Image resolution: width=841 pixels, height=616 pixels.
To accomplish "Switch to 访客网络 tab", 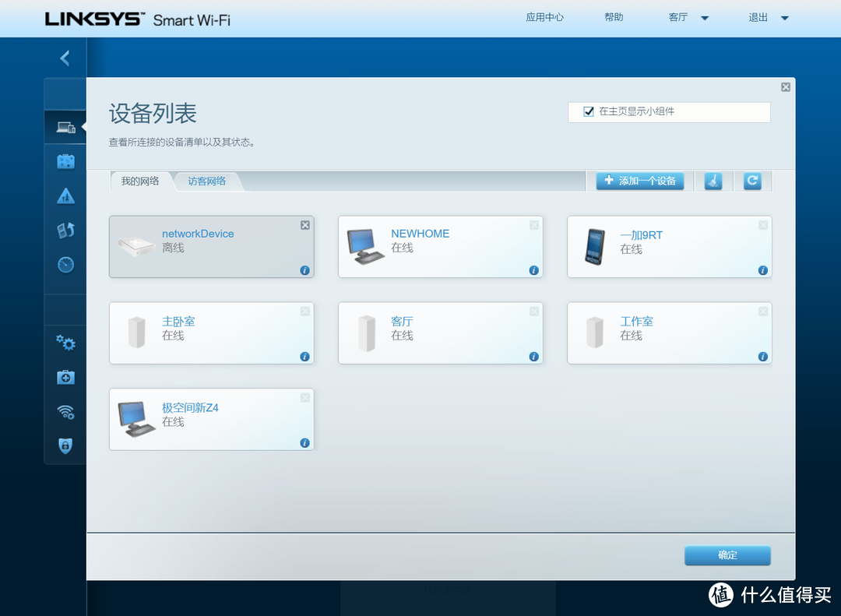I will point(206,181).
